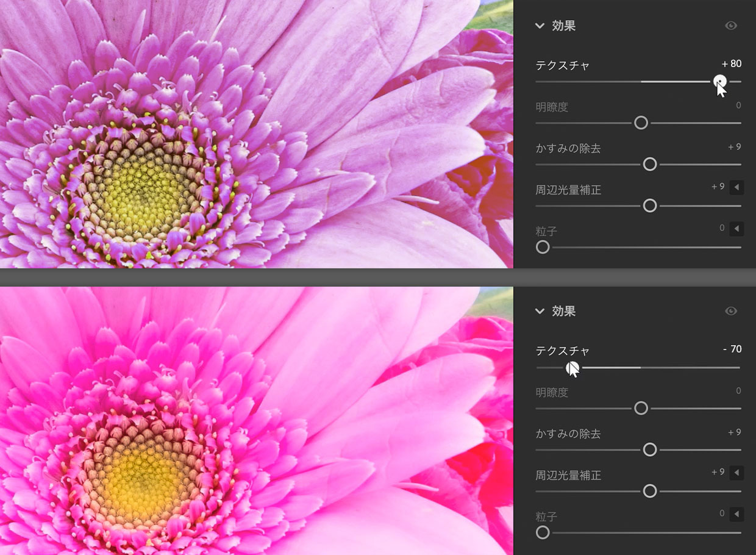Click the lower 周辺光量補正 label
The height and width of the screenshot is (555, 756).
pyautogui.click(x=568, y=475)
